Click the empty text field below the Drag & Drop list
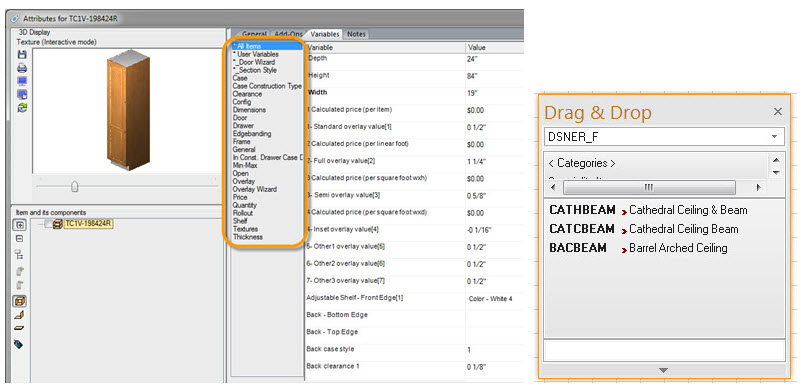The height and width of the screenshot is (386, 808). 664,350
